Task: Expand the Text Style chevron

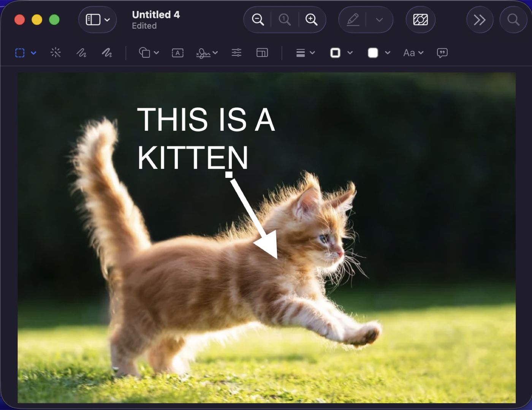Action: click(x=421, y=53)
